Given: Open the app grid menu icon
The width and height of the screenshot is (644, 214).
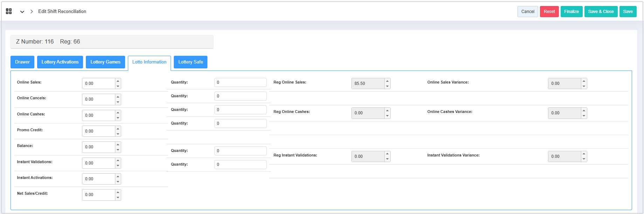Looking at the screenshot, I should [9, 12].
